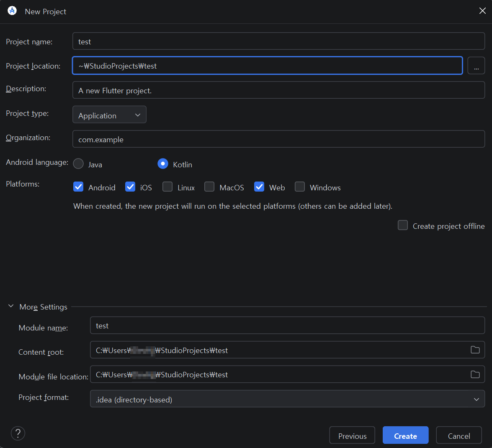Enable the Windows platform checkbox
This screenshot has height=448, width=492.
tap(300, 187)
